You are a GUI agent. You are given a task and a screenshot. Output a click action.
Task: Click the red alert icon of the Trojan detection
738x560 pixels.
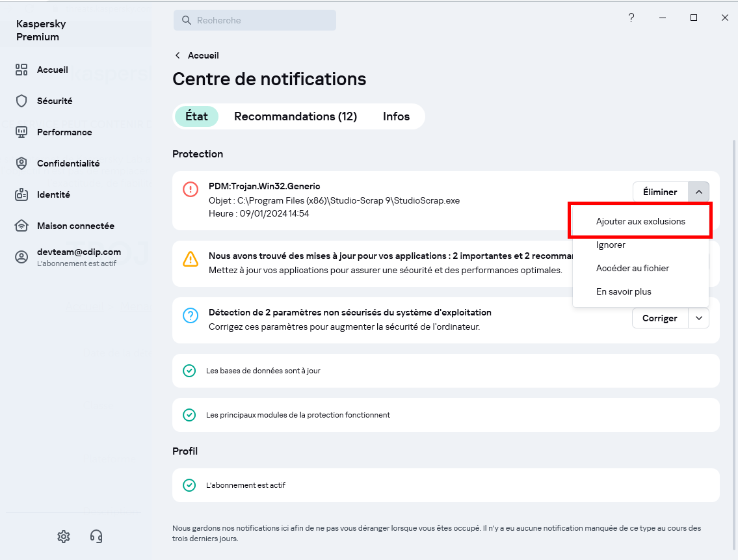[191, 189]
